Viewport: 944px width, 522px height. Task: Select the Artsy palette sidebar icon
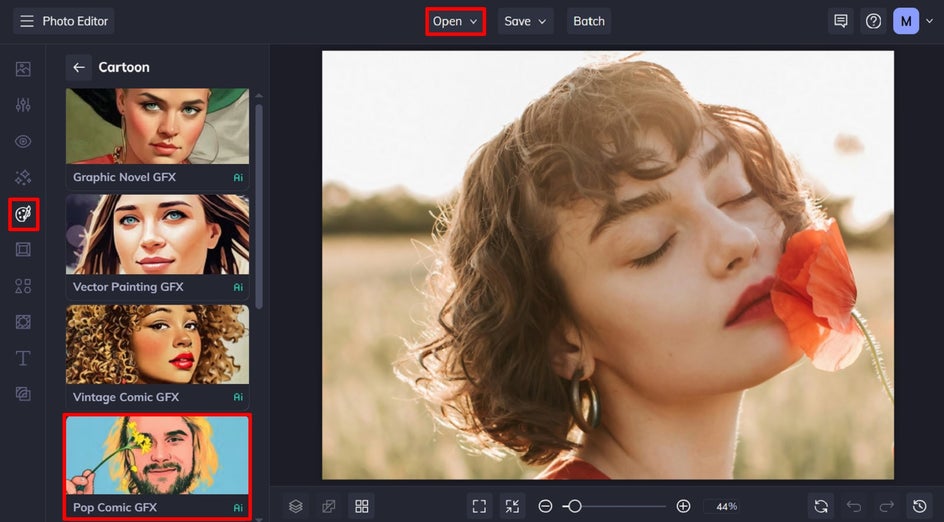(x=23, y=214)
